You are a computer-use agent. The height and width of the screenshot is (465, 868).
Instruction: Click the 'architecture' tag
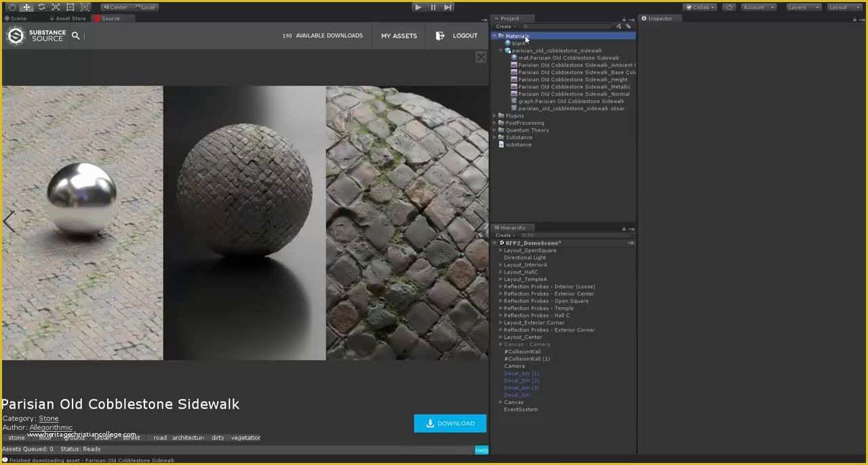coord(188,438)
